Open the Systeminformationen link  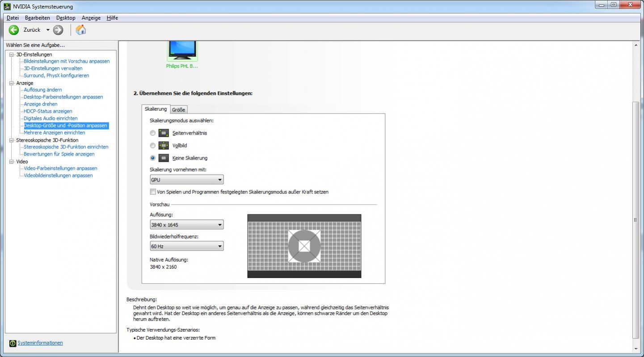click(40, 343)
